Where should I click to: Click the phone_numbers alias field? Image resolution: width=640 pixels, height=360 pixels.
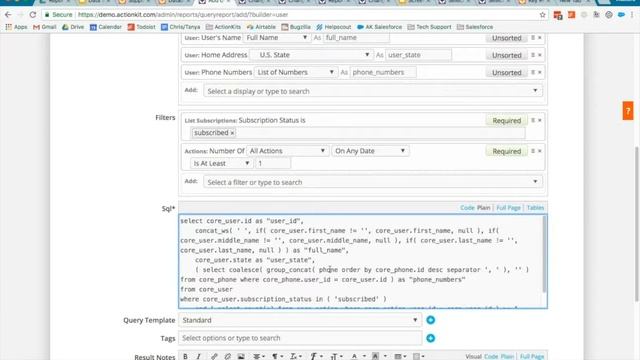click(383, 72)
